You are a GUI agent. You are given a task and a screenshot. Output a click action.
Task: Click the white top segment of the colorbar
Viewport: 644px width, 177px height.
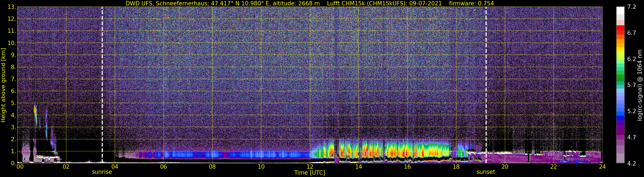coord(620,10)
